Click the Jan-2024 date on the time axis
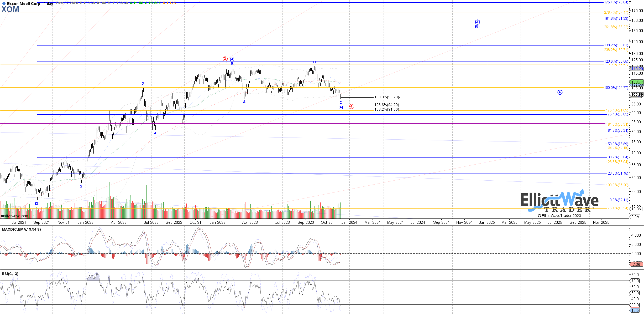Image resolution: width=644 pixels, height=315 pixels. coord(349,222)
